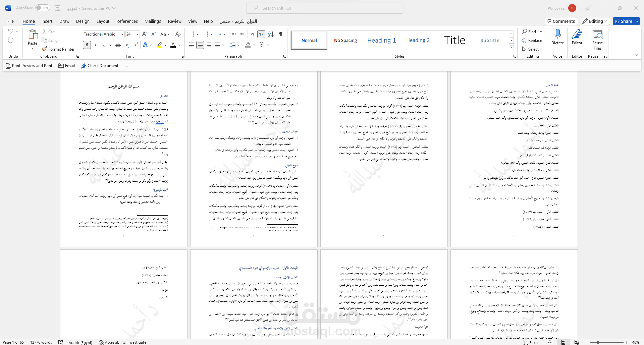Viewport: 644px width, 345px height.
Task: Click the Redo icon
Action: click(11, 40)
